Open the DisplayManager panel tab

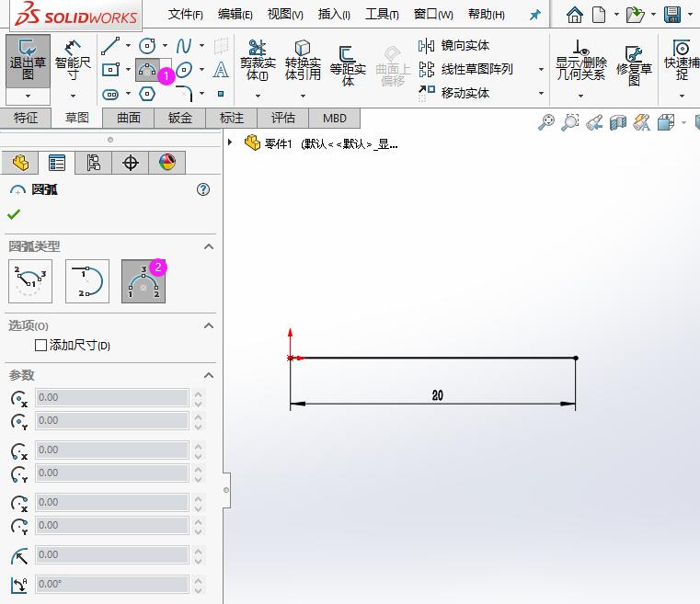click(167, 163)
